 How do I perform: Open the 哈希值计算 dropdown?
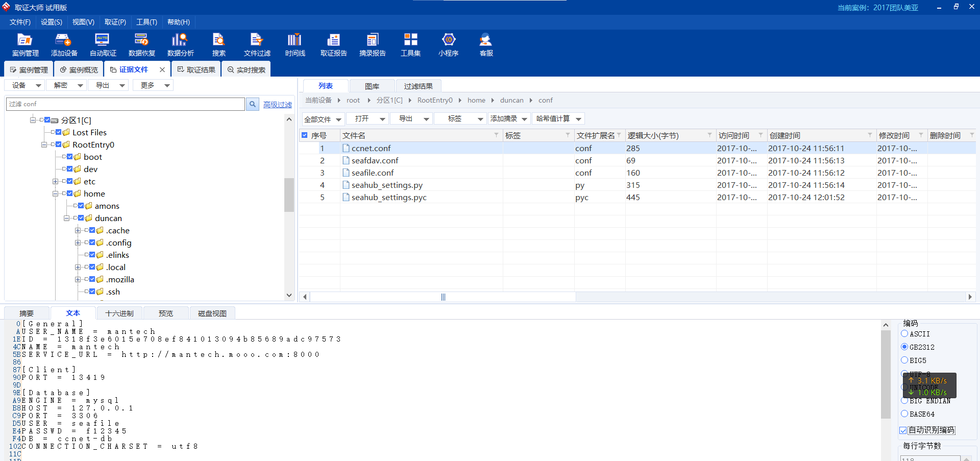click(x=558, y=118)
